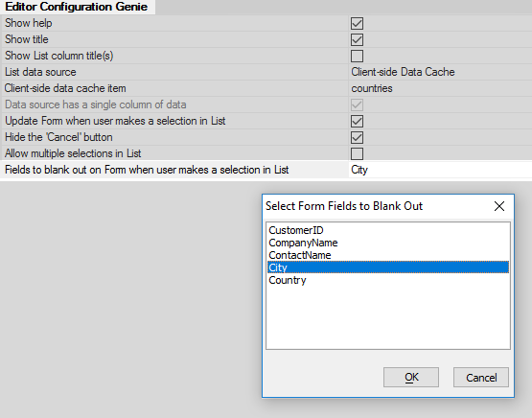The image size is (532, 418).
Task: Select CustomerID in the field list
Action: point(296,230)
